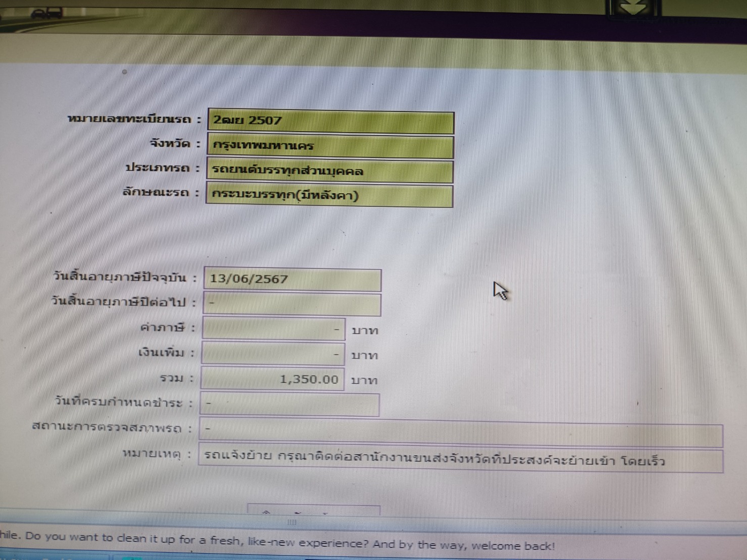This screenshot has width=747, height=560.
Task: Click the วันสิ้นอายุภาษีปัจจุบัน label
Action: pos(125,277)
